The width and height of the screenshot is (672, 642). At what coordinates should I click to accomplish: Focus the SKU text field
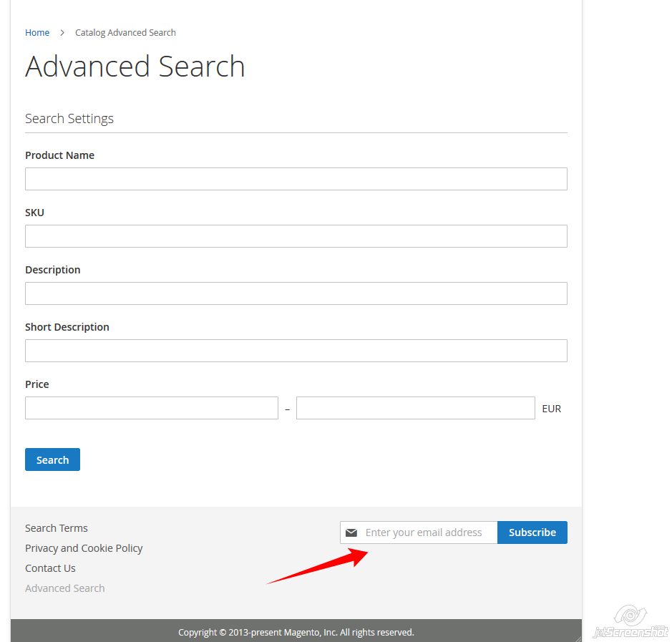tap(296, 236)
